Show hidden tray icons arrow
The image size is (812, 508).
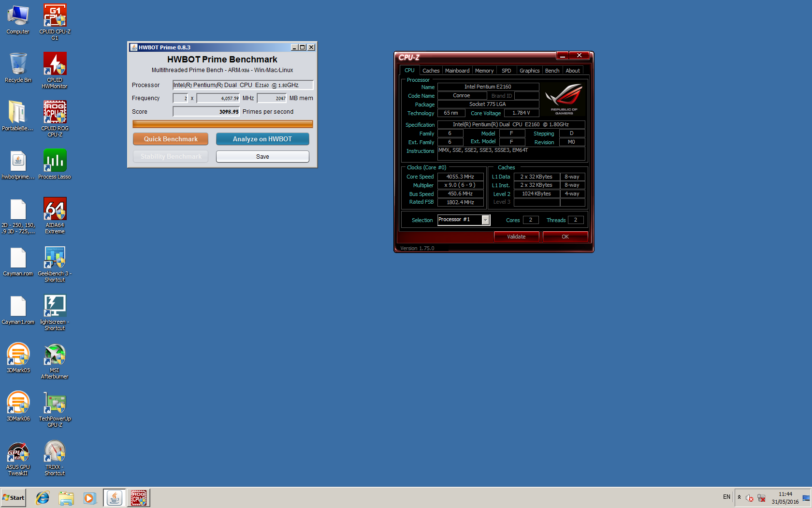739,497
